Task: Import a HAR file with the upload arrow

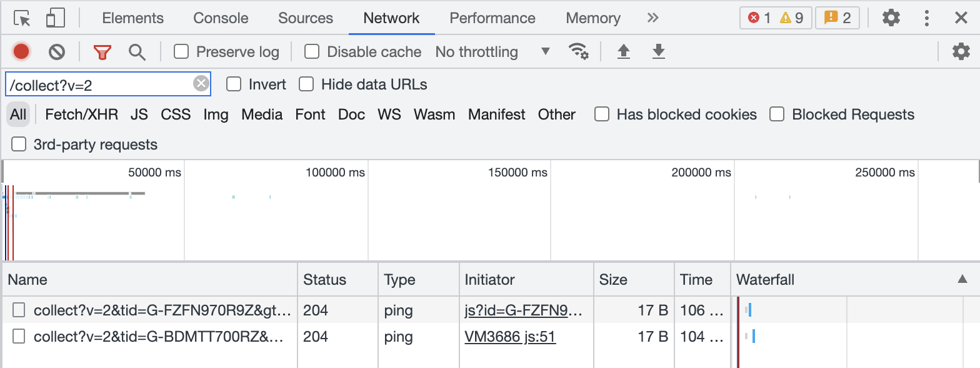Action: click(623, 51)
